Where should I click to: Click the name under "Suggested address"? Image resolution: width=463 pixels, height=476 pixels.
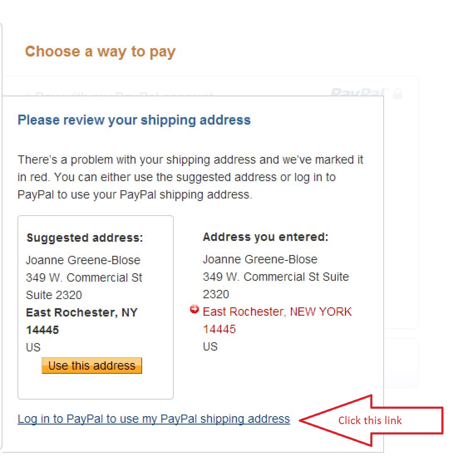83,260
